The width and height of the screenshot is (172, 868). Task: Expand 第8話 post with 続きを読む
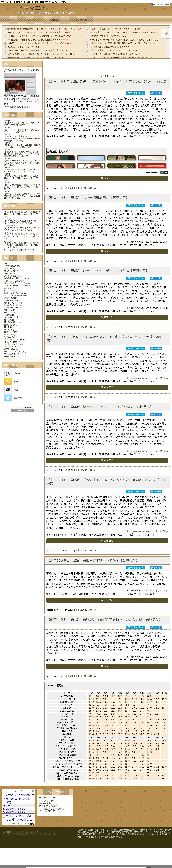coord(107,178)
